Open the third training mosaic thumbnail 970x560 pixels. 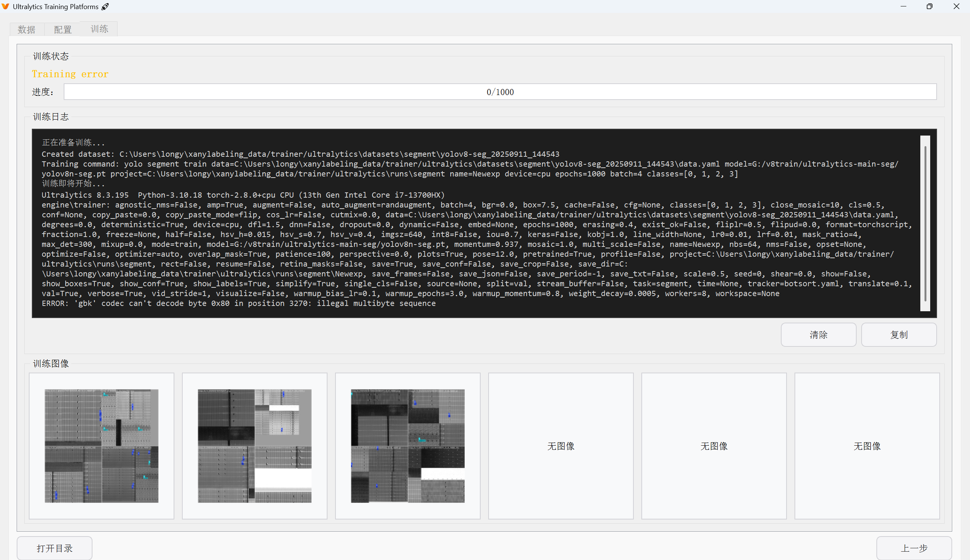[407, 446]
